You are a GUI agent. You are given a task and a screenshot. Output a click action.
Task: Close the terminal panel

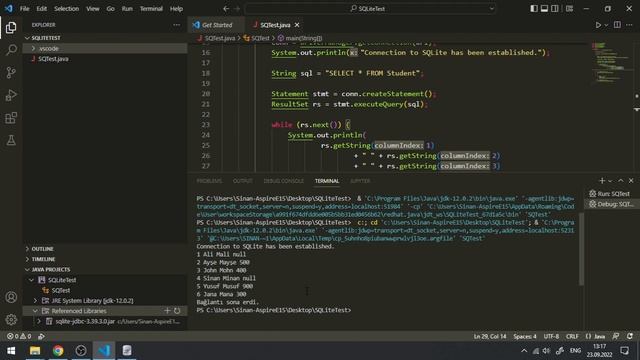pyautogui.click(x=631, y=180)
